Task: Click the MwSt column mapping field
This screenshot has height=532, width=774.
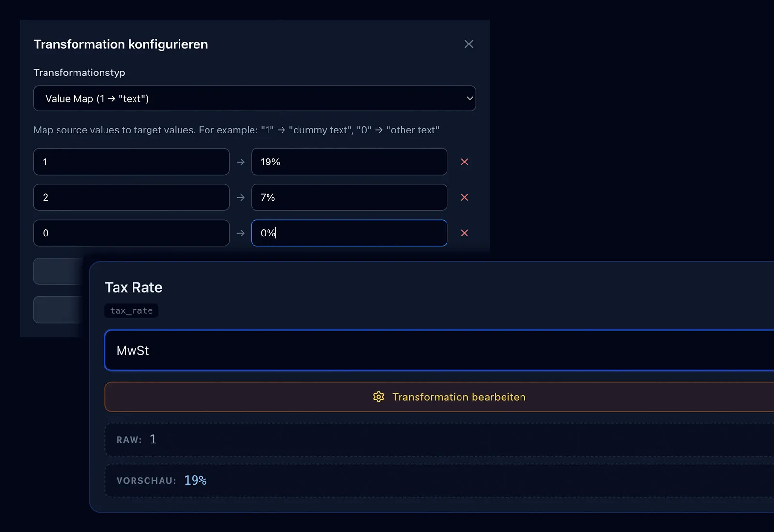Action: pyautogui.click(x=439, y=351)
